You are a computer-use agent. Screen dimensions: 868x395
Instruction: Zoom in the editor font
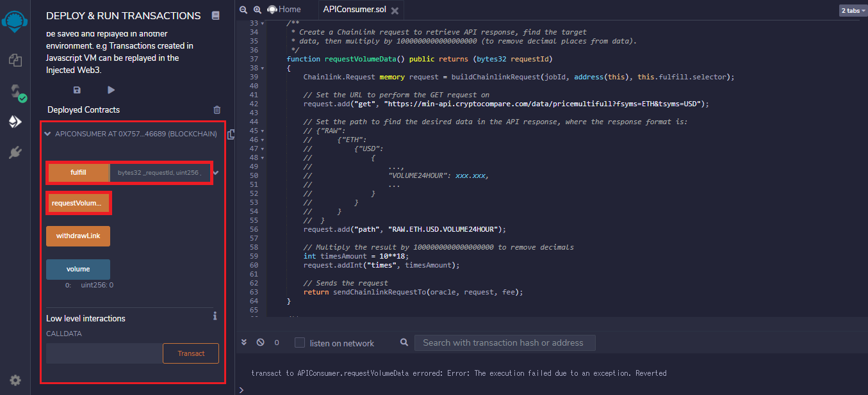pos(257,10)
